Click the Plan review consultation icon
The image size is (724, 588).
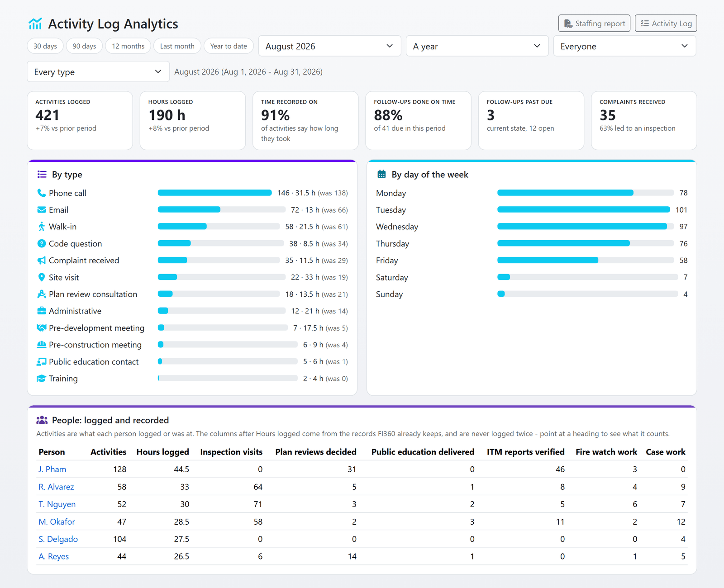pyautogui.click(x=41, y=294)
